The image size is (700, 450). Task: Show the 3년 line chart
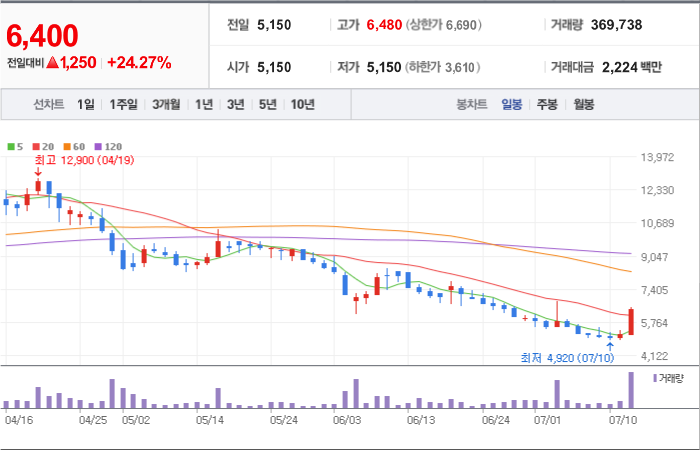[236, 105]
